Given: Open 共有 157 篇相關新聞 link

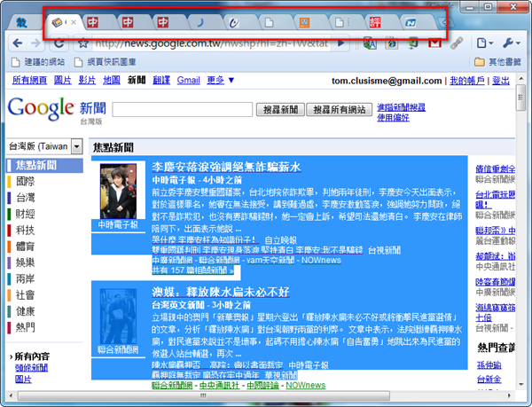Looking at the screenshot, I should click(x=192, y=270).
